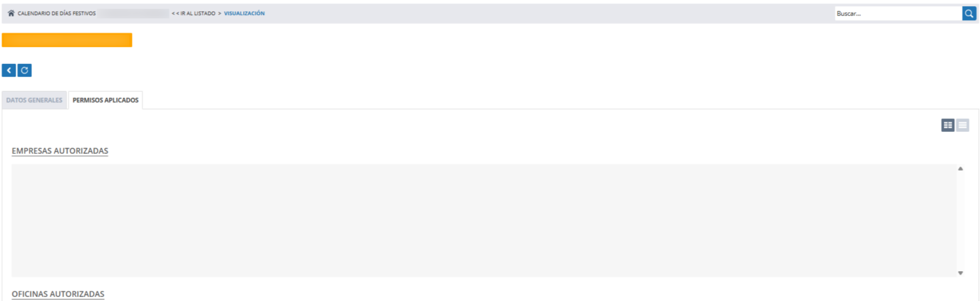Refresh using the circular arrow button
The image size is (980, 301).
pyautogui.click(x=24, y=70)
